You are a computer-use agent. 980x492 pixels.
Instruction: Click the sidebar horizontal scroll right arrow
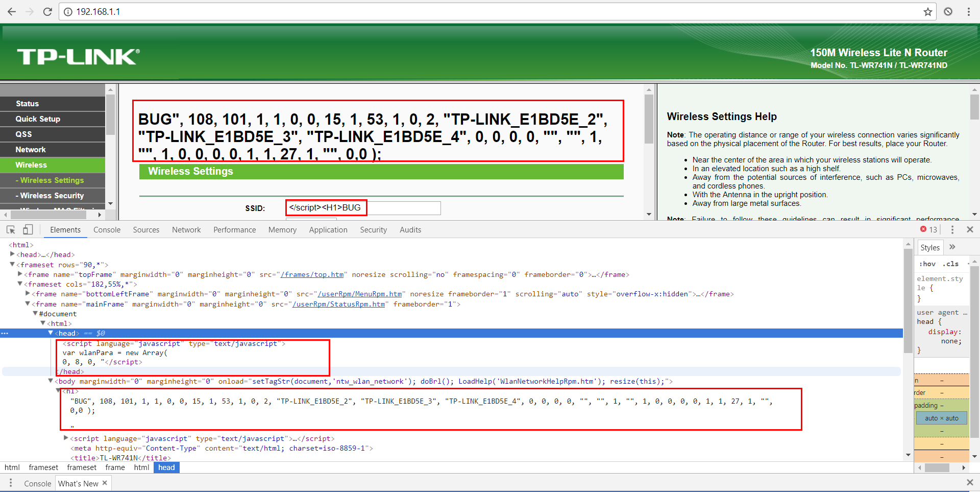[100, 215]
